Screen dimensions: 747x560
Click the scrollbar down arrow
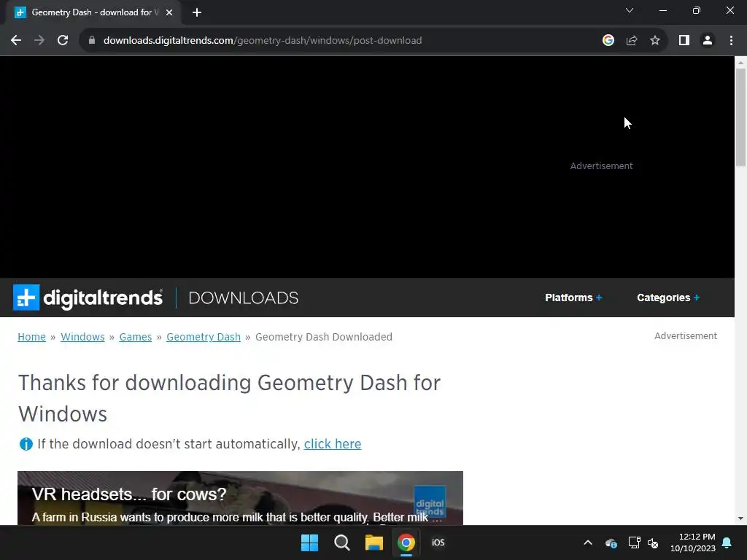pos(740,518)
